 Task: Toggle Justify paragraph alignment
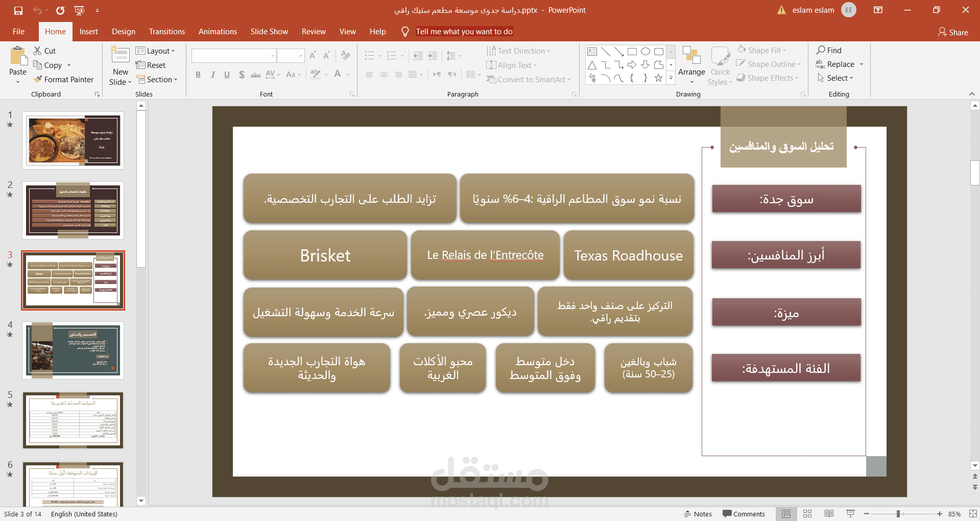click(x=413, y=75)
